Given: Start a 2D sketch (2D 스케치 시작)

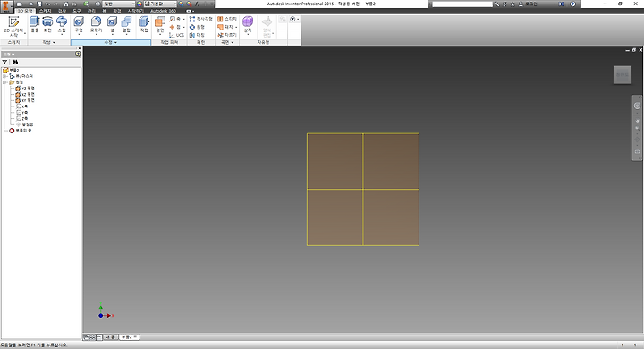Looking at the screenshot, I should pyautogui.click(x=13, y=27).
